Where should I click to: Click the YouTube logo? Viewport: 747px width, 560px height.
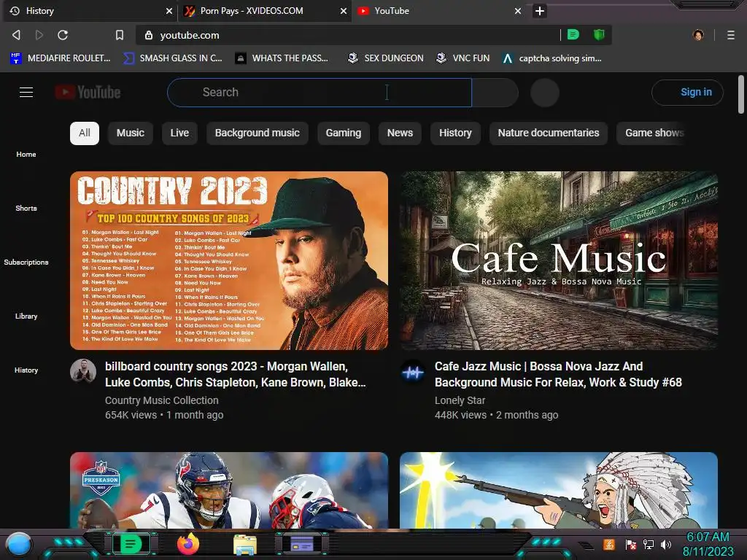[x=88, y=92]
